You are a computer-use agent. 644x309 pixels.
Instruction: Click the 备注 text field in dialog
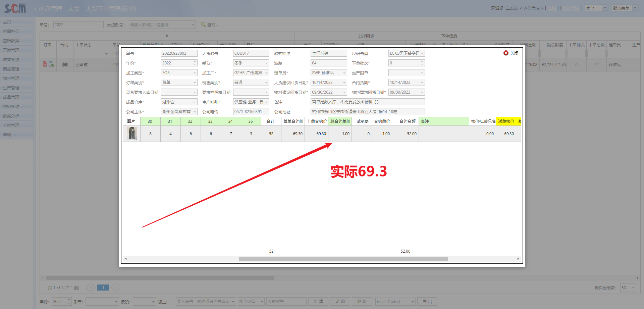[x=367, y=102]
